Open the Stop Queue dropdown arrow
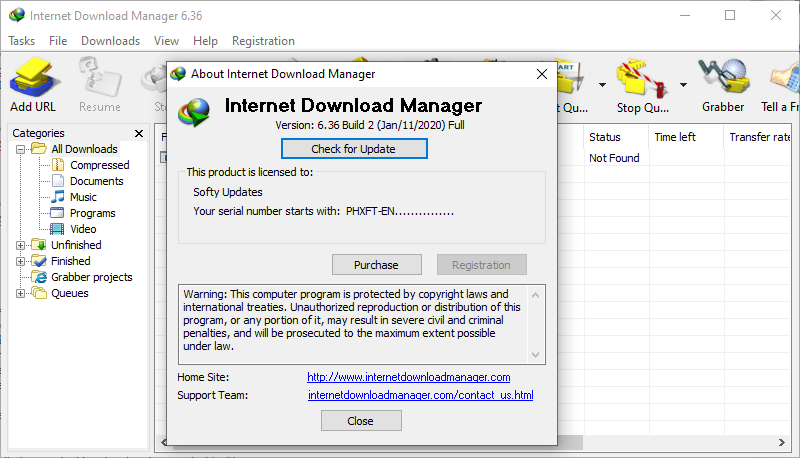The width and height of the screenshot is (800, 458). 683,85
